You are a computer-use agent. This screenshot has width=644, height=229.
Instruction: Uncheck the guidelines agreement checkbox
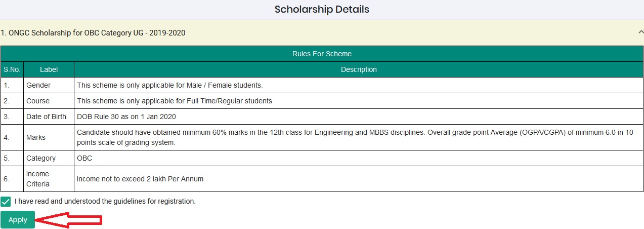pos(6,201)
